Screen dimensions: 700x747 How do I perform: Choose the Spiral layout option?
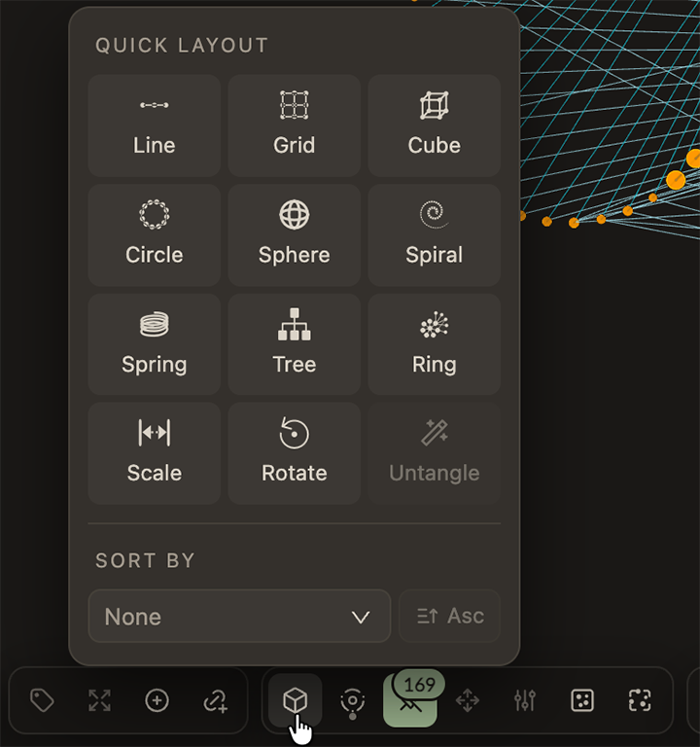coord(434,235)
